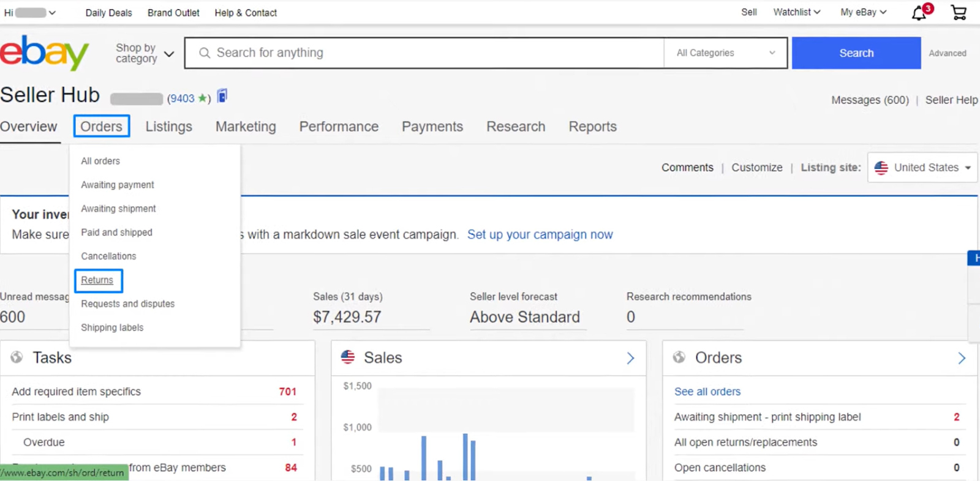Select Requests and disputes menu item
This screenshot has width=980, height=481.
127,304
